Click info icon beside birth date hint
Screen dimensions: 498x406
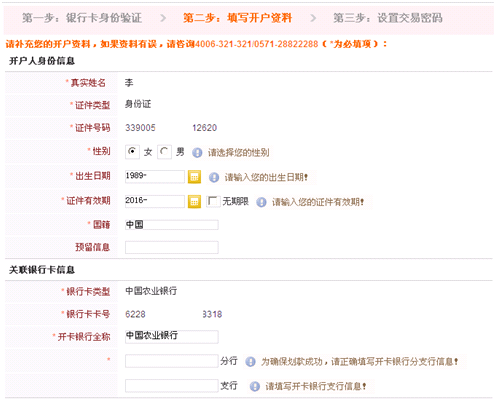(214, 177)
